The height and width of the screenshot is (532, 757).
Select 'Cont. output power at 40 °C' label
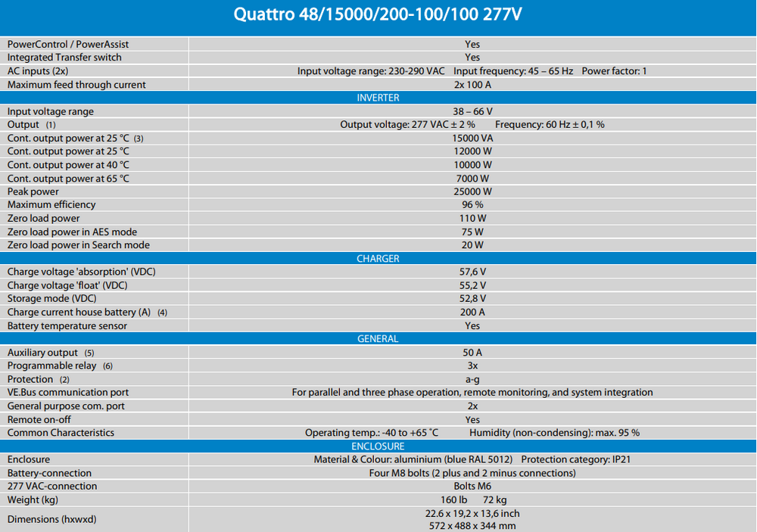(68, 165)
